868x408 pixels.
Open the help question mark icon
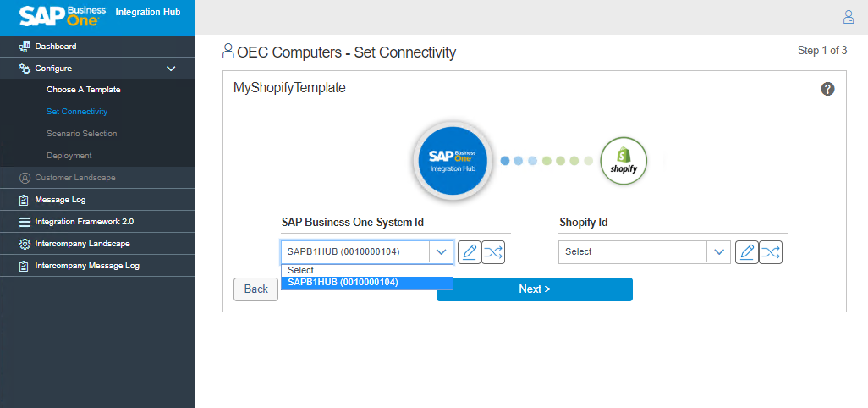coord(827,89)
